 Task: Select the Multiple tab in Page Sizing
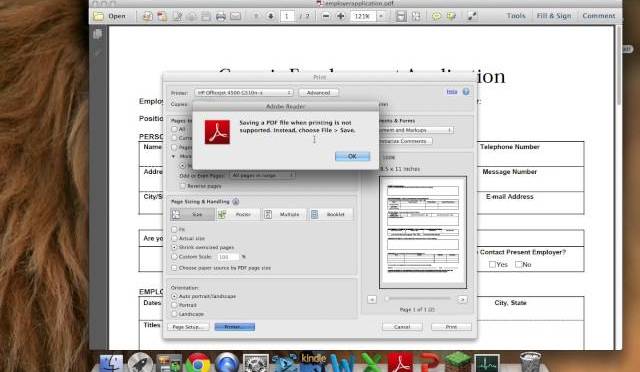(x=284, y=214)
